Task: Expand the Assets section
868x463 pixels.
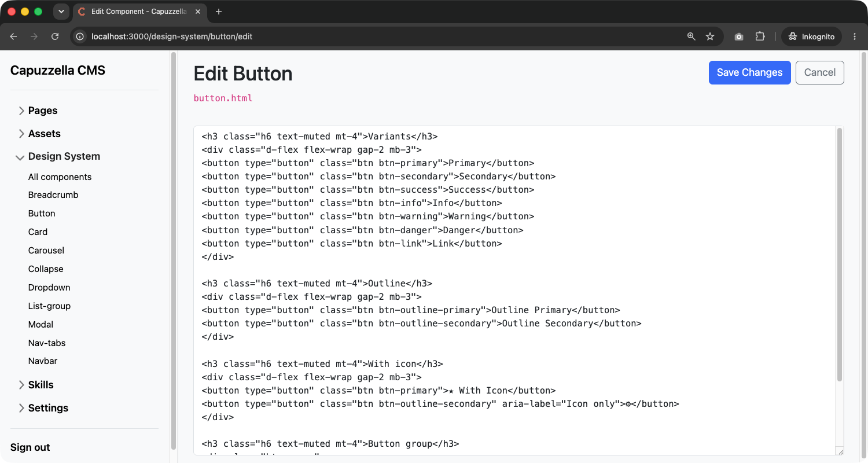Action: (39, 134)
